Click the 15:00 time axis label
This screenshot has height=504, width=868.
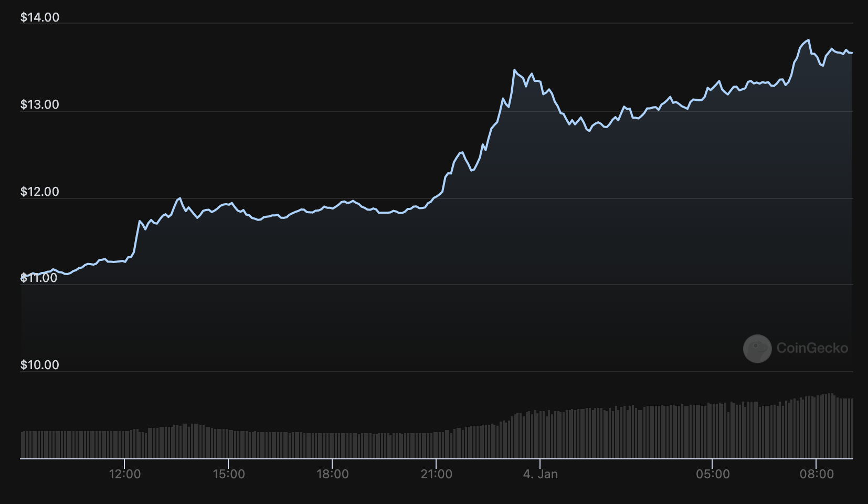point(229,474)
